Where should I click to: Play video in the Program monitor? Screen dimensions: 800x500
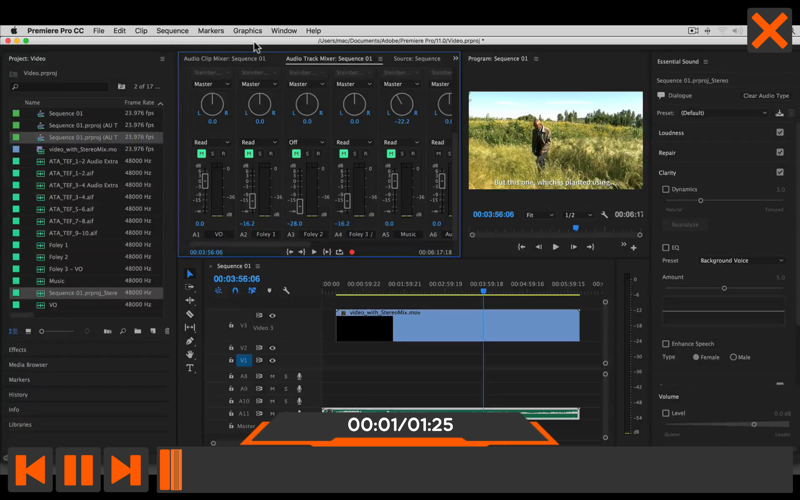pos(556,247)
